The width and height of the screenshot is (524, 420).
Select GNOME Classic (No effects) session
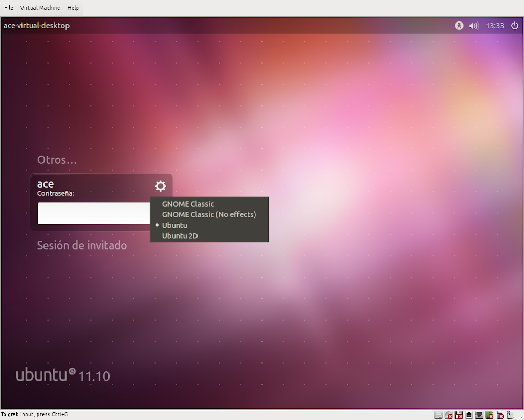209,214
